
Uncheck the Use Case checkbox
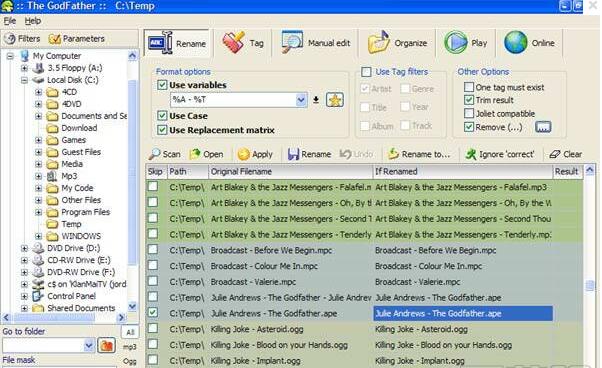point(162,116)
